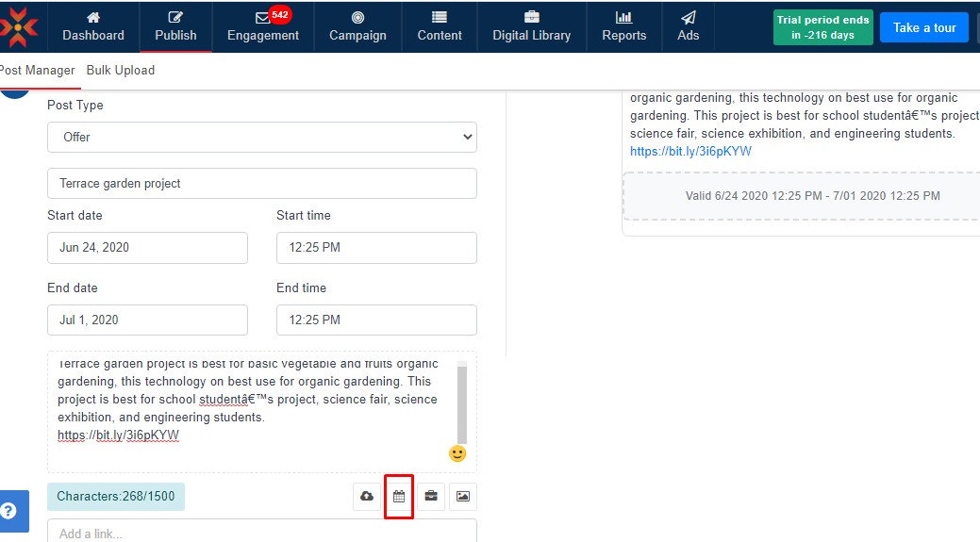Expand the Post Type Offer dropdown

262,137
